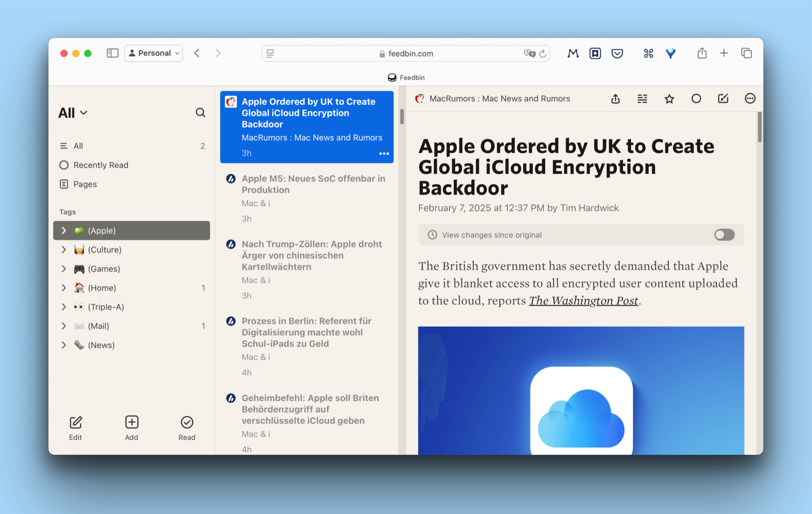Screen dimensions: 812x514
Task: Click the lock icon in address bar
Action: tap(382, 54)
